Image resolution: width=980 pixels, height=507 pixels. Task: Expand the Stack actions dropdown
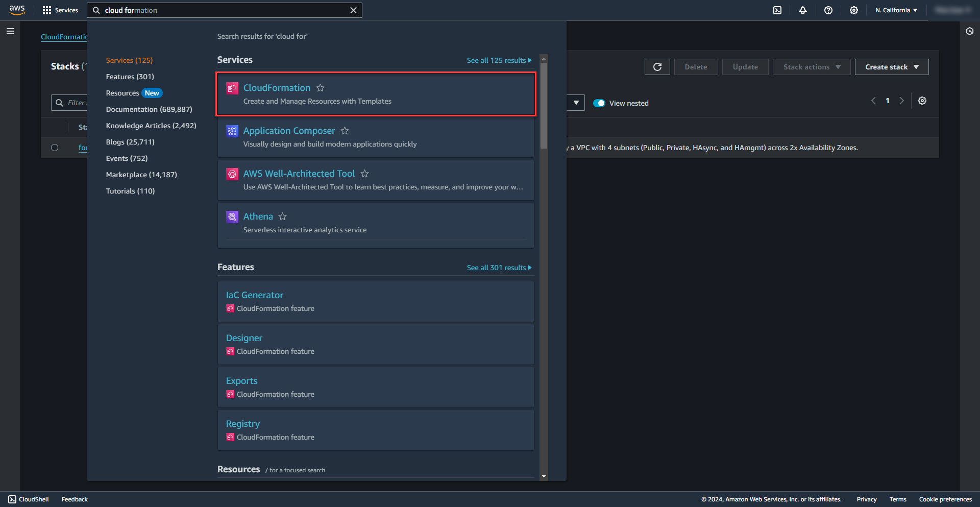(812, 67)
